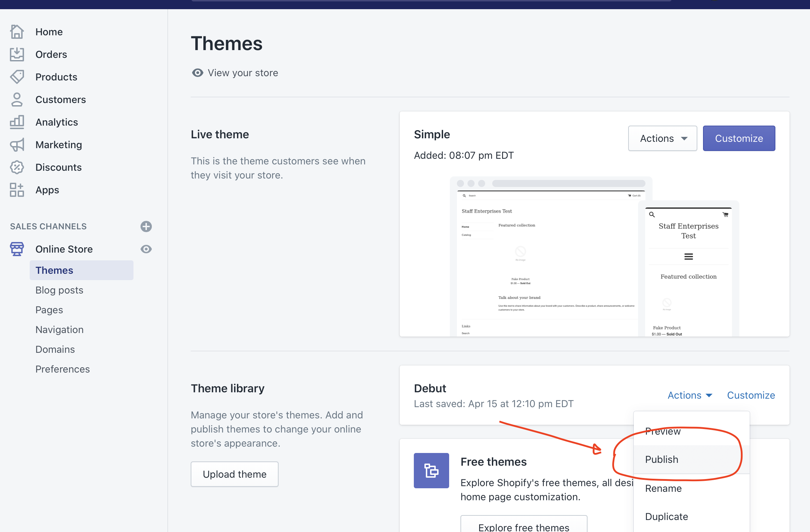Screen dimensions: 810x532
Task: Toggle visibility of Online Store channel
Action: 146,248
